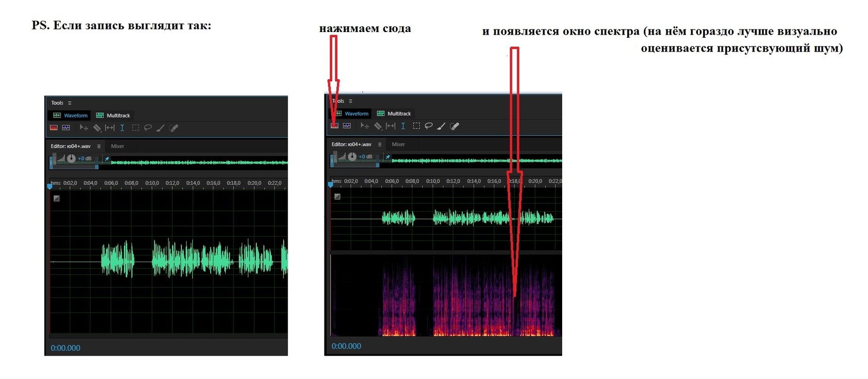The width and height of the screenshot is (868, 379).
Task: Select the Razor tool in left Audition toolbar
Action: pos(97,128)
